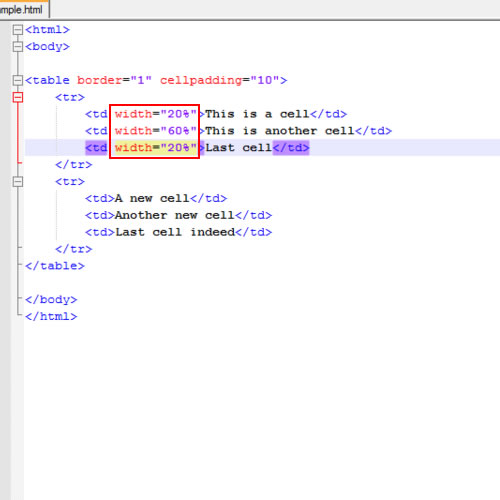The image size is (500, 500).
Task: Switch to the sample.html file tab
Action: click(x=23, y=9)
